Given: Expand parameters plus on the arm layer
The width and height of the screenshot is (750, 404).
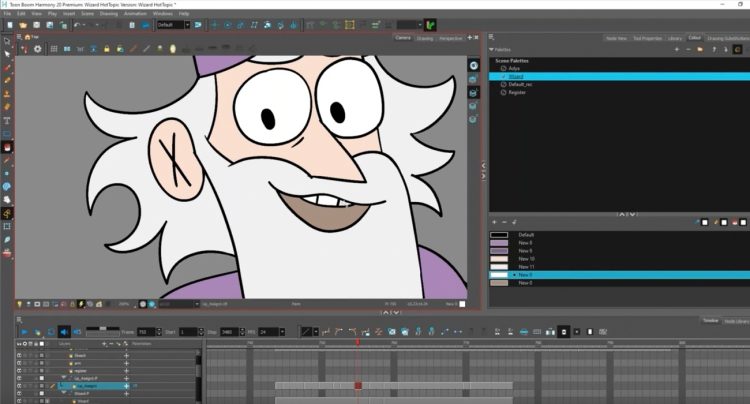Looking at the screenshot, I should click(126, 363).
